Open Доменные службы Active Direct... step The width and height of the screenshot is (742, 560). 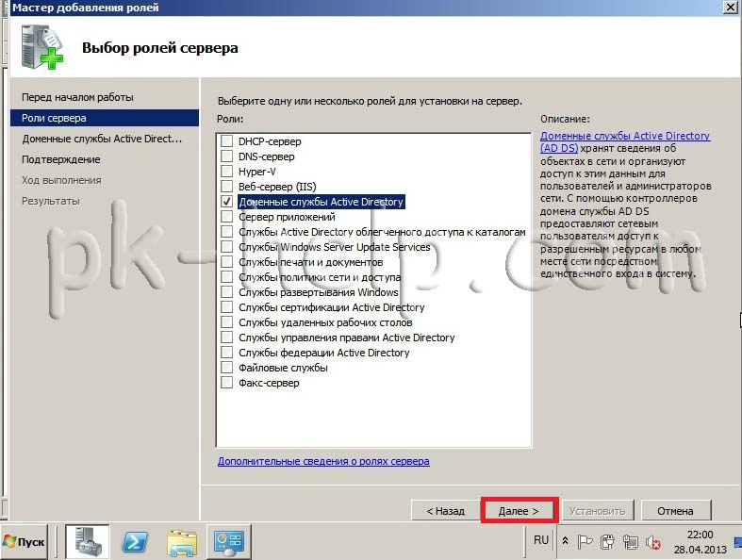(102, 139)
